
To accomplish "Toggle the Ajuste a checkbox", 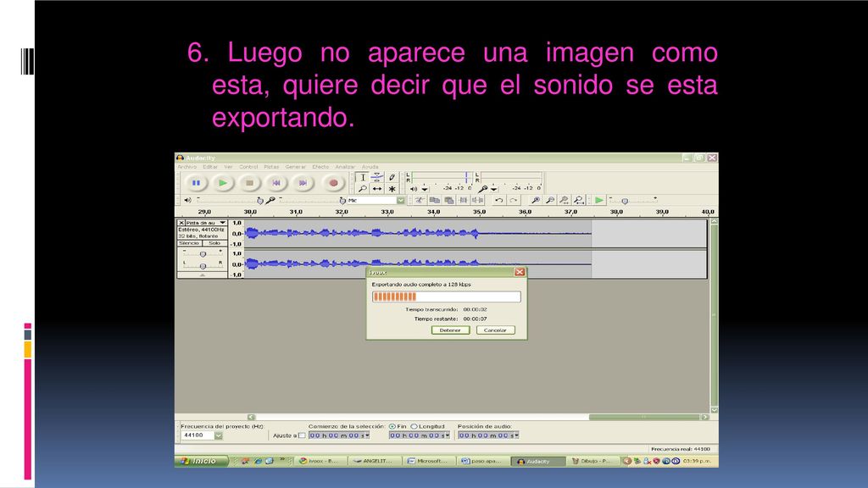I will pyautogui.click(x=302, y=435).
